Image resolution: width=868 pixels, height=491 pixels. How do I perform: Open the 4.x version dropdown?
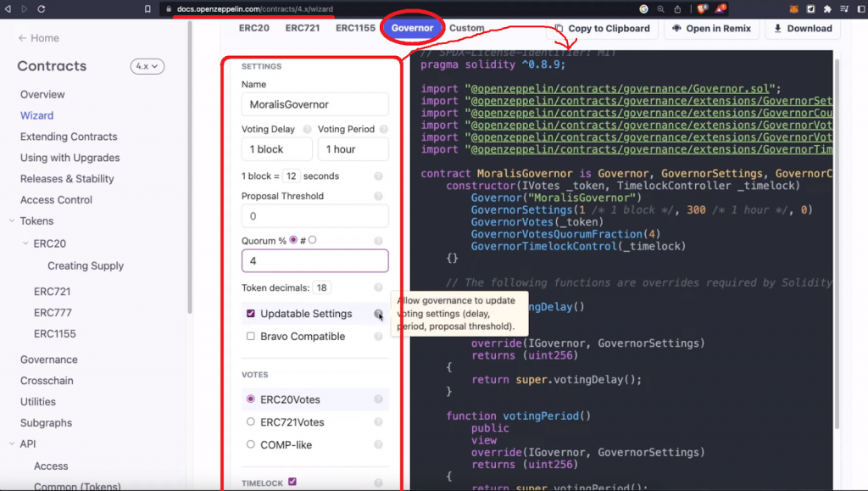pyautogui.click(x=147, y=66)
